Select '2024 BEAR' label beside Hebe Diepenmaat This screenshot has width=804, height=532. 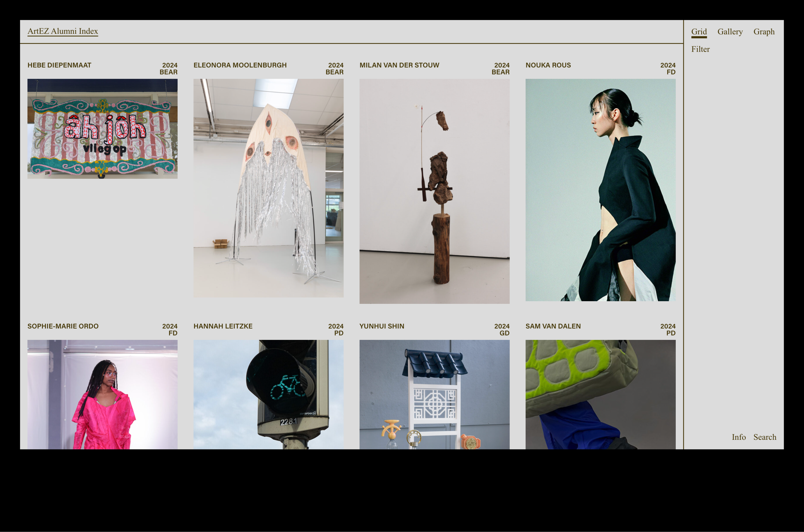[x=169, y=68]
